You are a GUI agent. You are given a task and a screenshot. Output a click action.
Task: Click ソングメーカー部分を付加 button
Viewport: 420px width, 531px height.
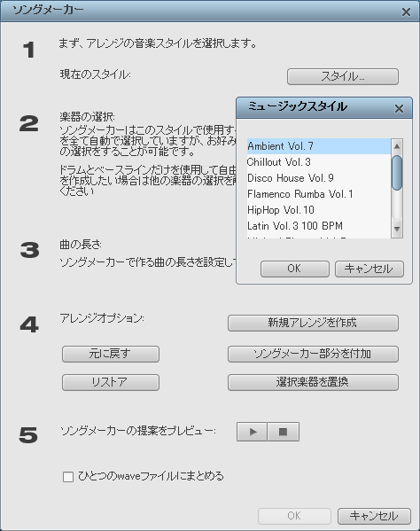click(x=313, y=354)
